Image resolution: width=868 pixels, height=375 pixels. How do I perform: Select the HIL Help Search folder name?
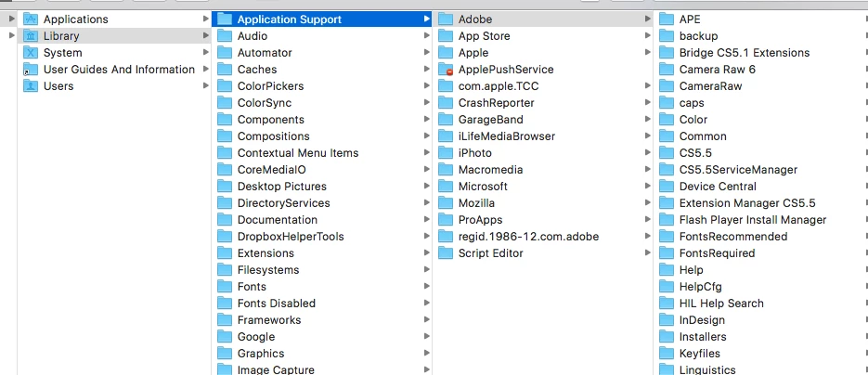(x=721, y=304)
